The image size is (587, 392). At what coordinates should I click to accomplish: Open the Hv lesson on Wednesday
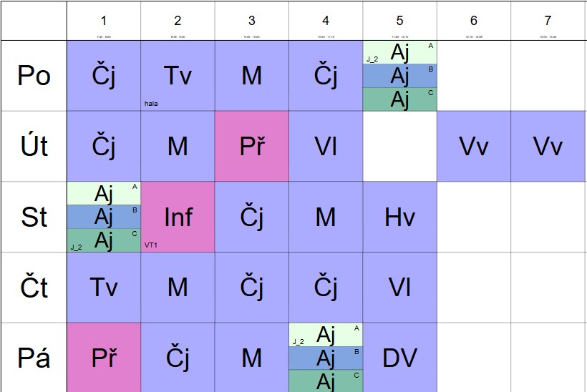[400, 217]
